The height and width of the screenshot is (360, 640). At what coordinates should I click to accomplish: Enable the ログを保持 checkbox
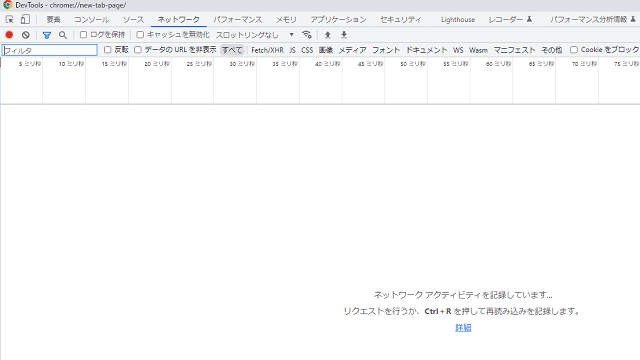pyautogui.click(x=83, y=35)
